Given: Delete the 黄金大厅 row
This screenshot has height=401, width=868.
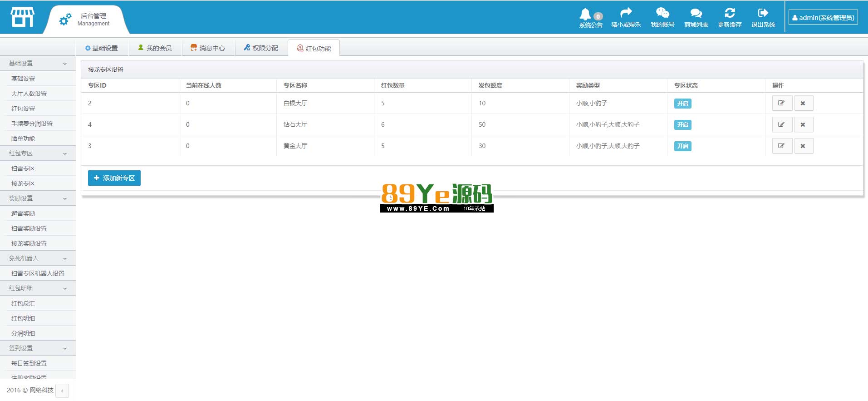Looking at the screenshot, I should click(x=804, y=146).
